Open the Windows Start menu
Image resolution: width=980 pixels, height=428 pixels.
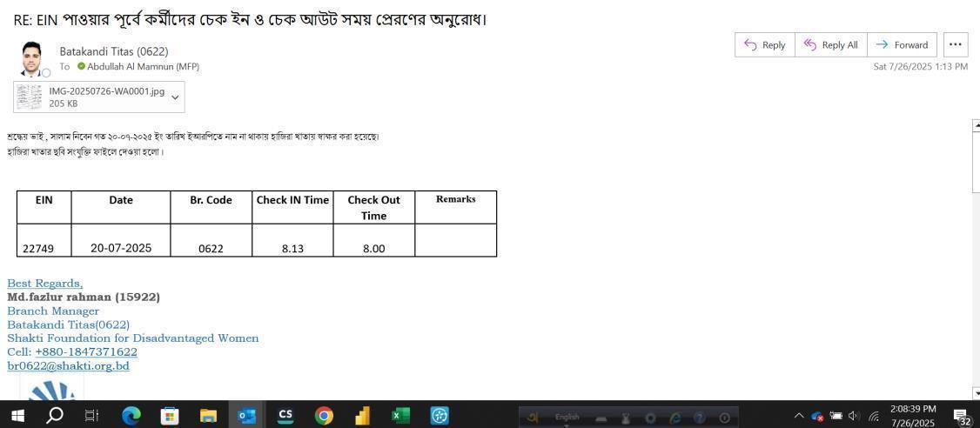pyautogui.click(x=17, y=416)
